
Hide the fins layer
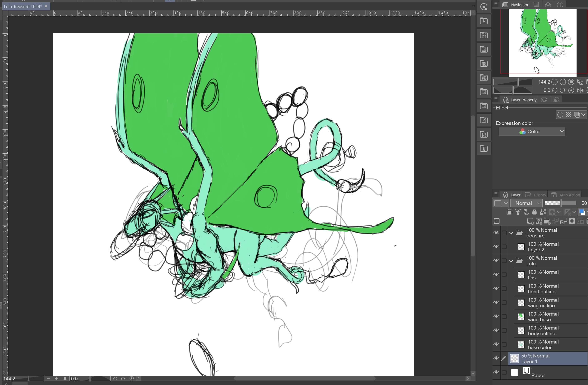(496, 275)
